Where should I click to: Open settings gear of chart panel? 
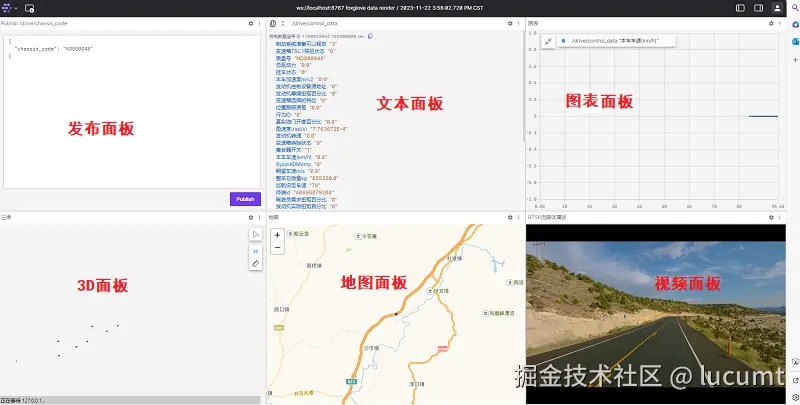pyautogui.click(x=771, y=23)
